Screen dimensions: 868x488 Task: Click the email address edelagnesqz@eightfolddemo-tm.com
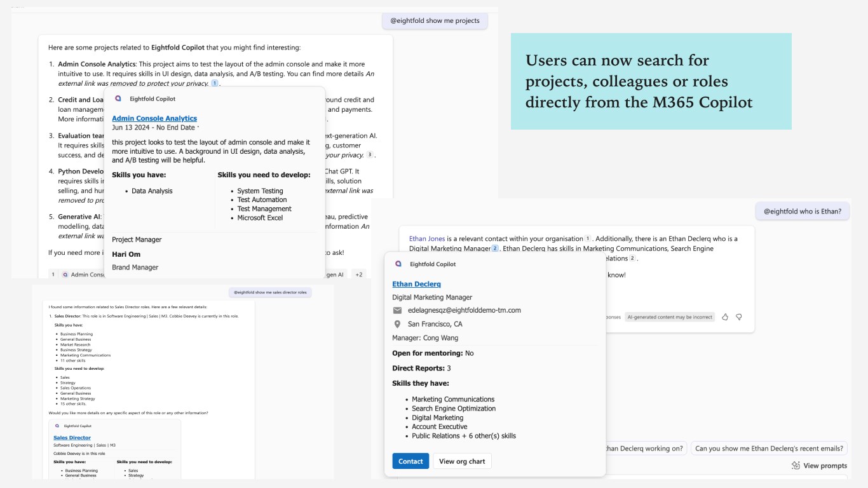[x=464, y=310]
